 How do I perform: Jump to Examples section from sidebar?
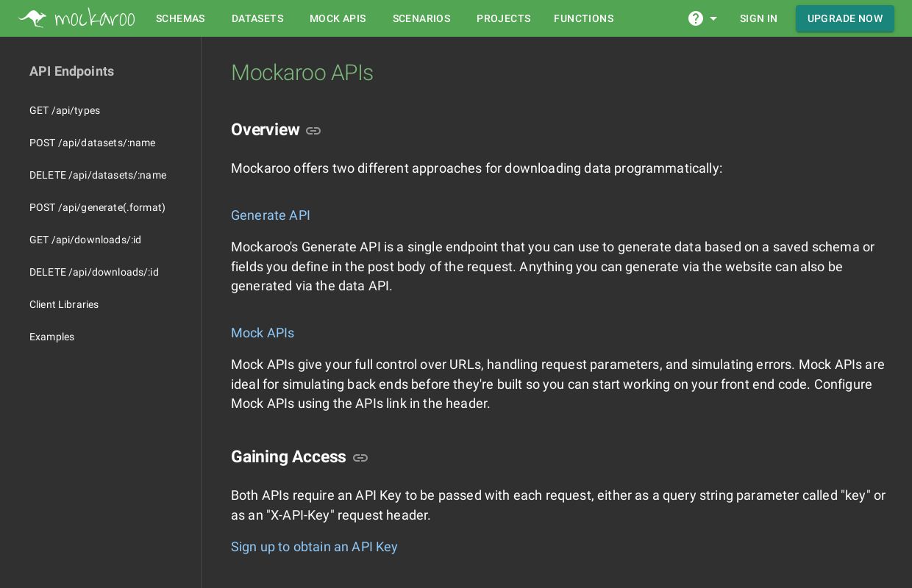[51, 337]
